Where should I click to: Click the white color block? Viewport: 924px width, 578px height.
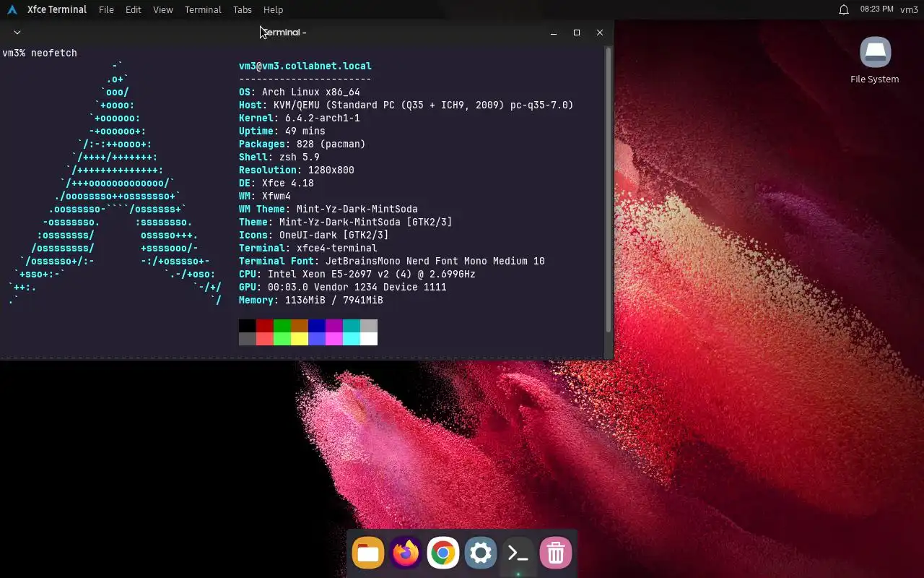(x=369, y=339)
